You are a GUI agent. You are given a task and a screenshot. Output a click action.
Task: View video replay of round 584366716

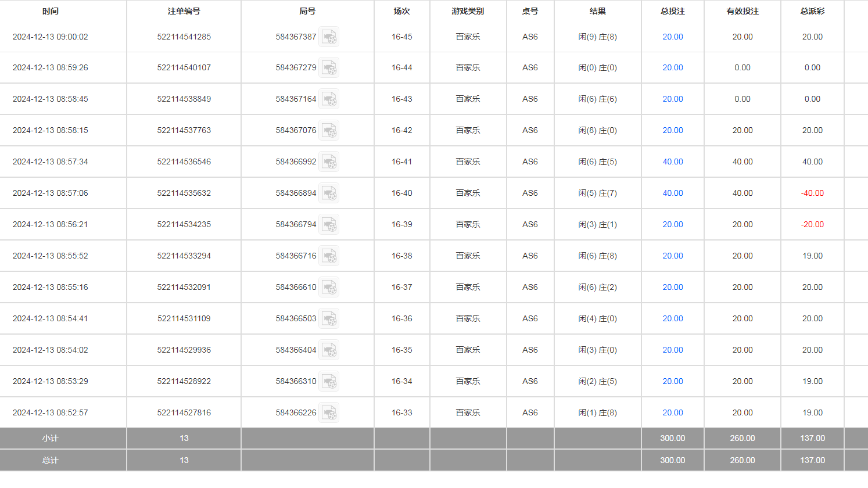[x=329, y=256]
